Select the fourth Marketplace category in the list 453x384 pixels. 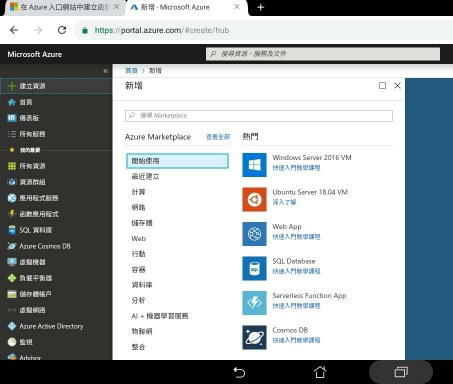[x=138, y=207]
